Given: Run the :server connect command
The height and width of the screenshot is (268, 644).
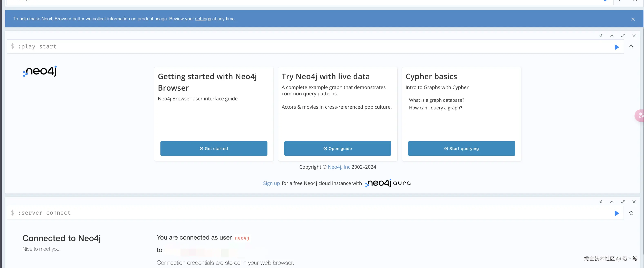Looking at the screenshot, I should click(616, 213).
